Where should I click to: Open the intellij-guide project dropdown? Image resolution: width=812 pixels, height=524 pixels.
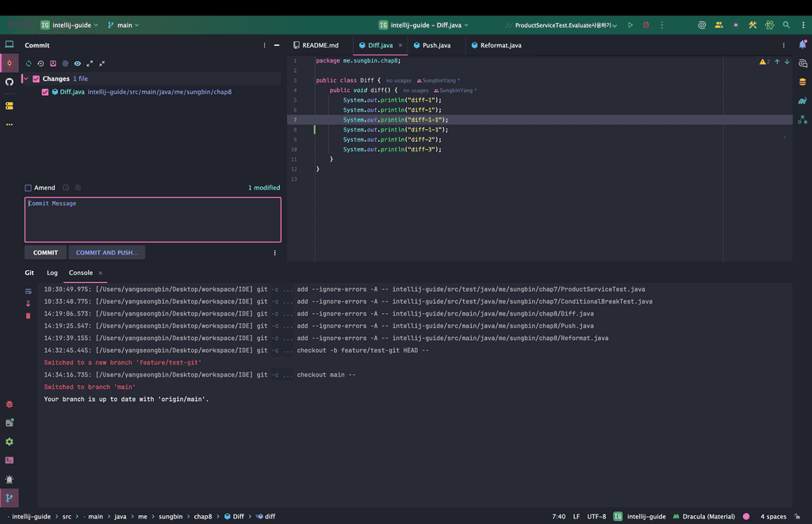click(70, 25)
